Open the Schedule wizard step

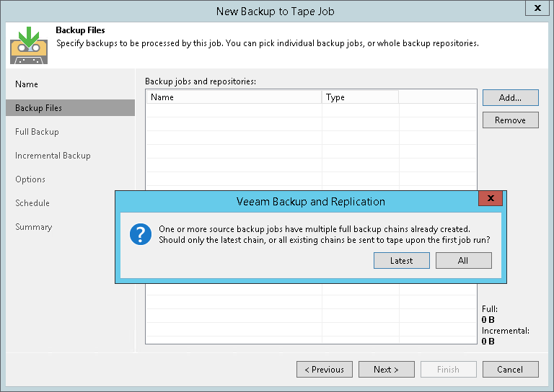coord(32,203)
